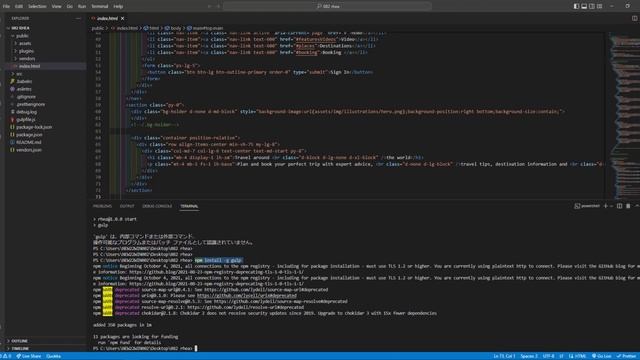Click the line and column indicator
The width and height of the screenshot is (640, 360).
click(x=504, y=356)
